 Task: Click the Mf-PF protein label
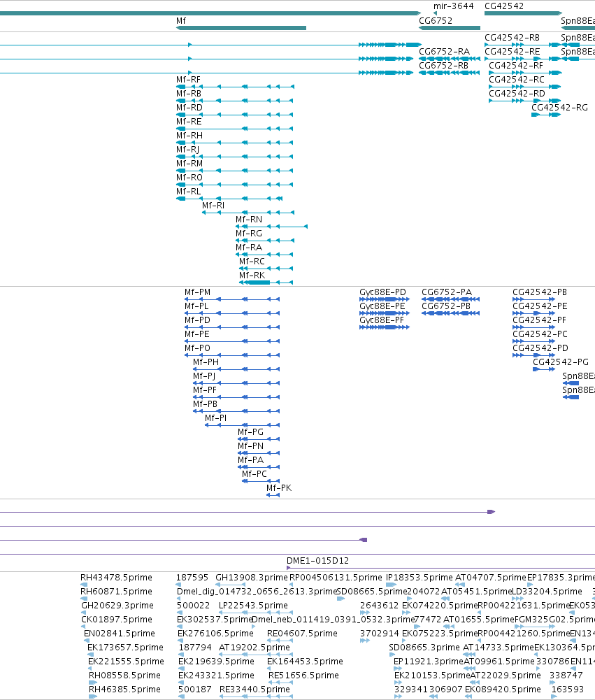[x=205, y=390]
